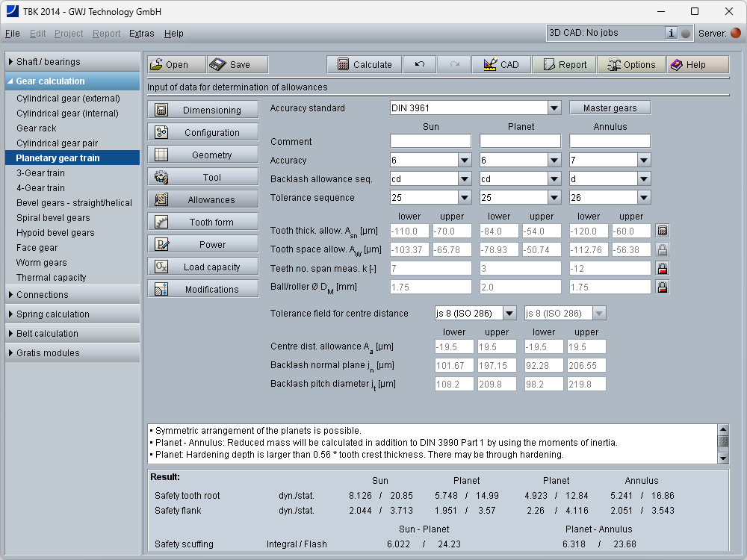Generate a Report from toolbar

(x=564, y=65)
